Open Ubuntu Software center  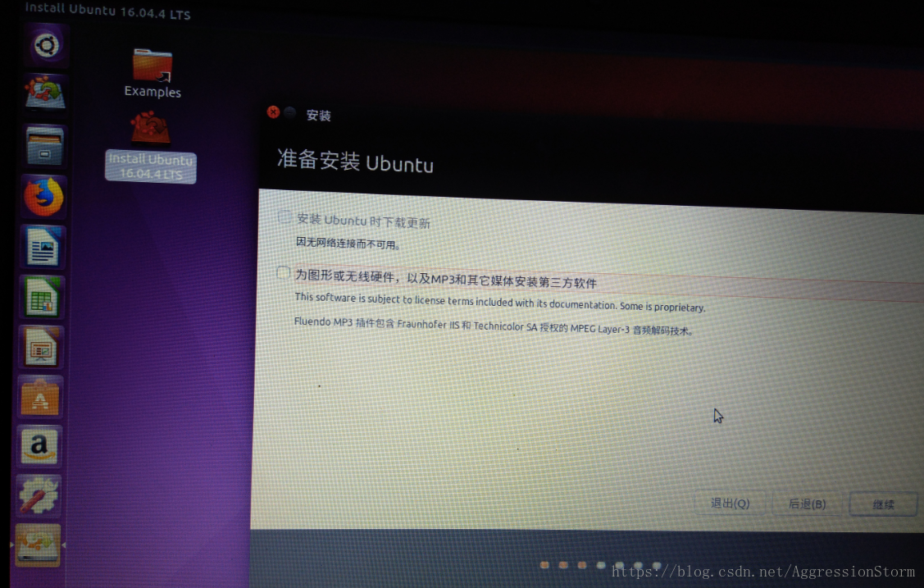pos(40,397)
